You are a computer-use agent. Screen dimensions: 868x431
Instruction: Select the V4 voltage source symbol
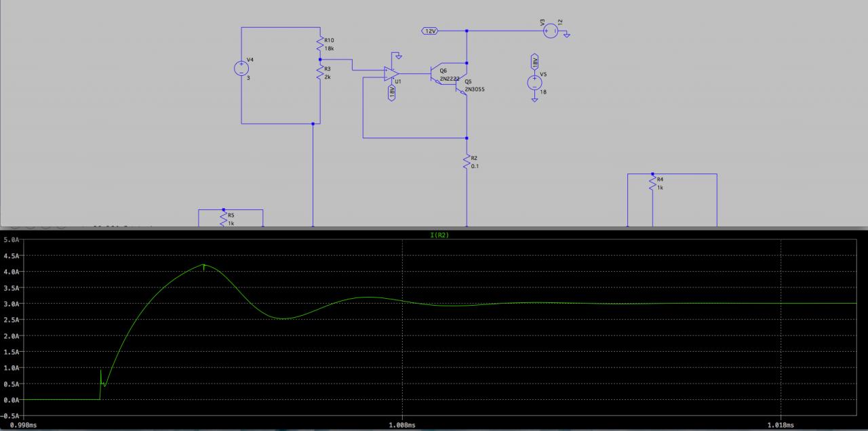coord(241,68)
